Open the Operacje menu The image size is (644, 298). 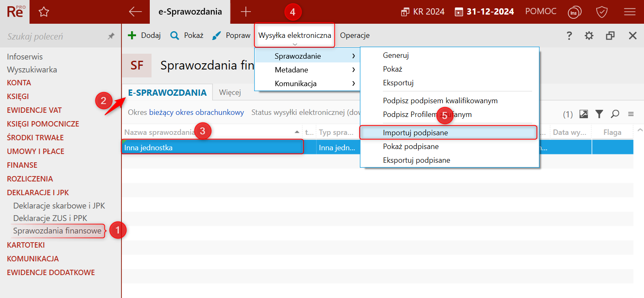(x=355, y=35)
